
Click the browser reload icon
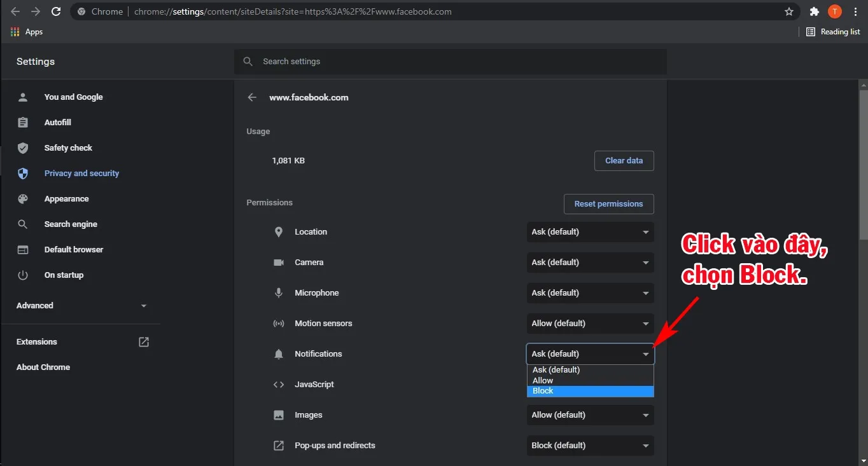[x=56, y=11]
